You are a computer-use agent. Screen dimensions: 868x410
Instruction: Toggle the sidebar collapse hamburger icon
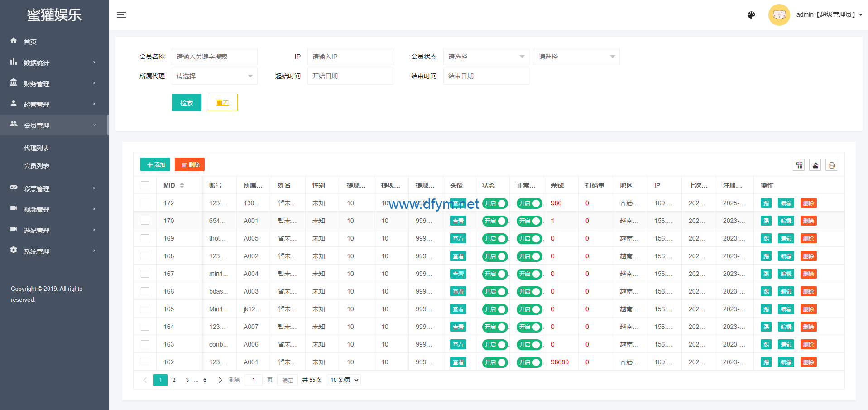coord(121,15)
